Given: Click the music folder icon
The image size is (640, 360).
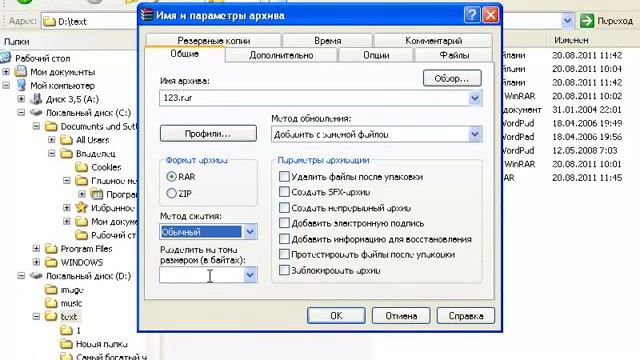Looking at the screenshot, I should pyautogui.click(x=51, y=303).
